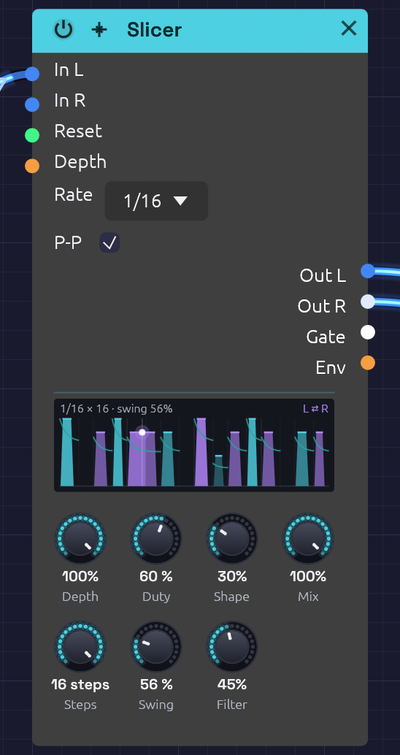
Task: Click the L⇄R ping-pong indicator
Action: click(316, 409)
